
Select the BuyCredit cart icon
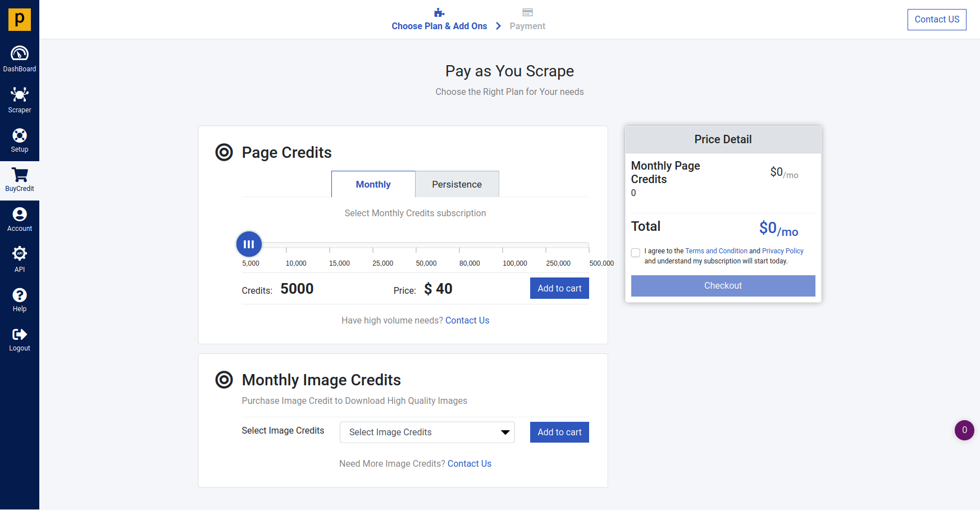tap(20, 175)
